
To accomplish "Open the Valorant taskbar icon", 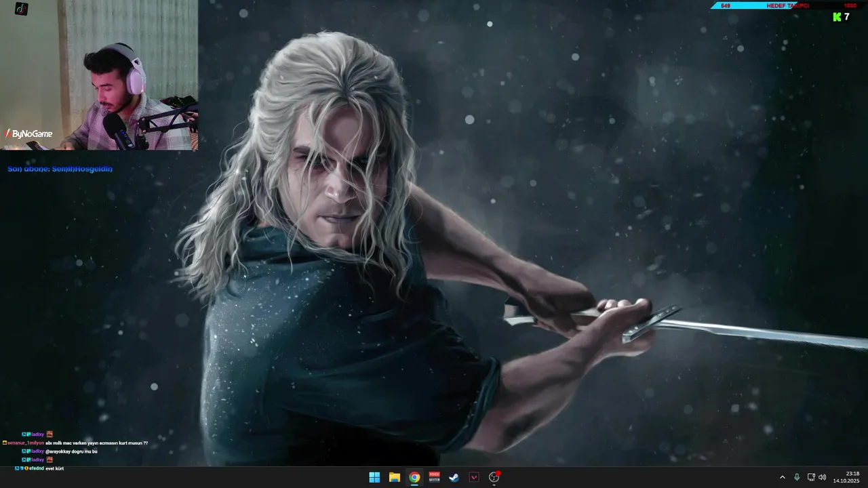I will [474, 477].
